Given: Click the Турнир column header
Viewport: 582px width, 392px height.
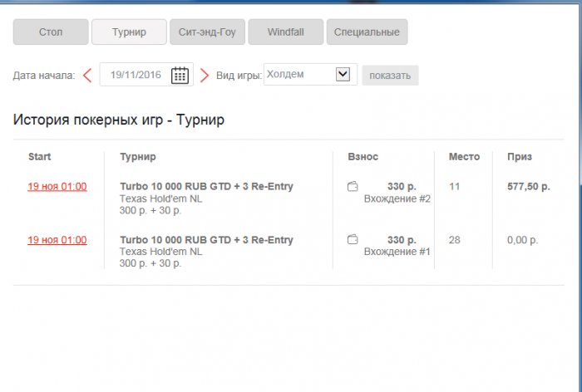Looking at the screenshot, I should click(138, 156).
